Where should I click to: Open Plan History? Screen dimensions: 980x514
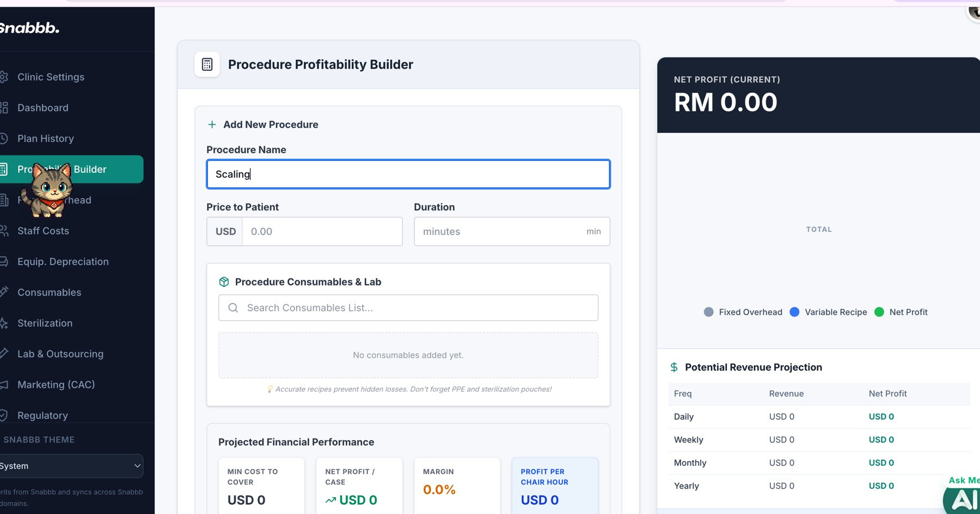tap(45, 139)
